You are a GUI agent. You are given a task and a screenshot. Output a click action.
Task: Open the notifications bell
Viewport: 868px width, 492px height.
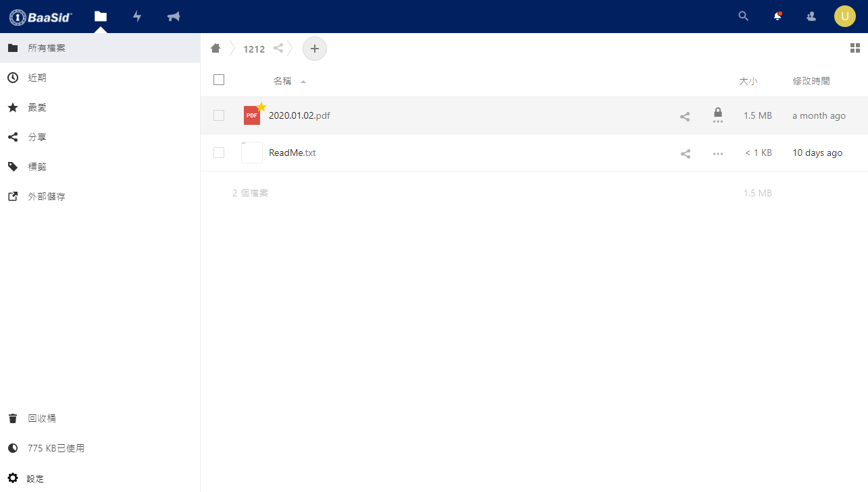point(777,16)
